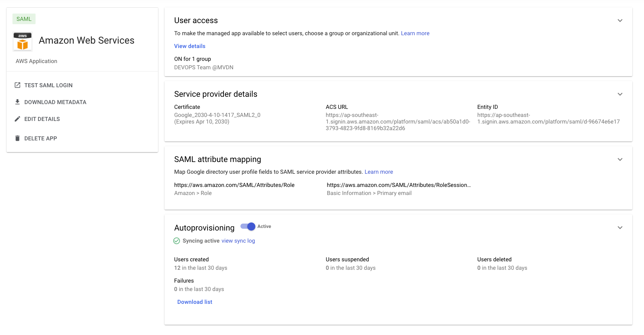Click the green SAML badge

(24, 19)
